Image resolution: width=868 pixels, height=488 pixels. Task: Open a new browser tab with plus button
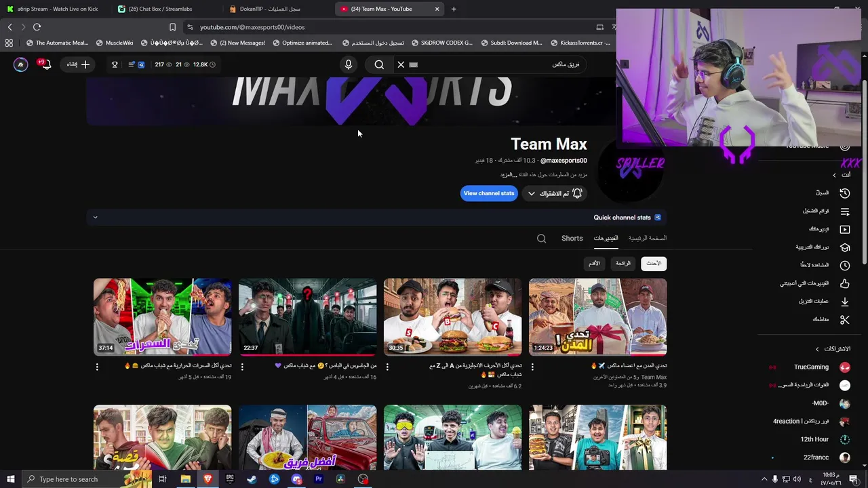(454, 9)
